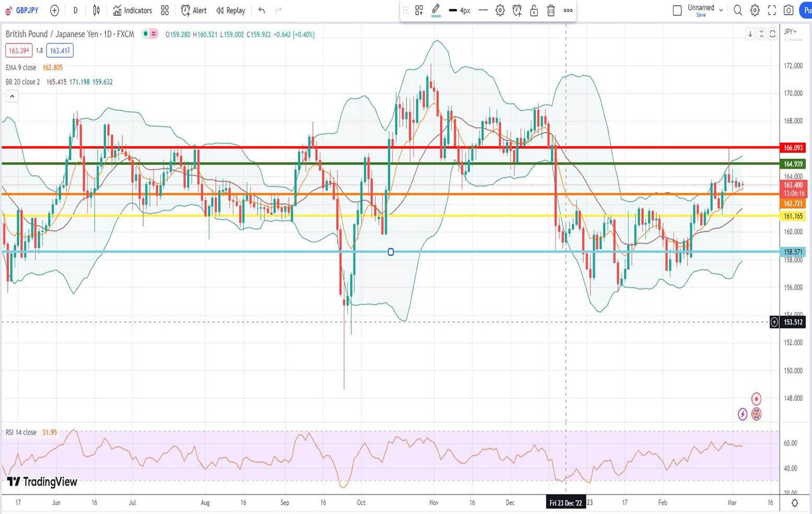Start Bar Replay mode
The width and height of the screenshot is (812, 514).
click(230, 10)
